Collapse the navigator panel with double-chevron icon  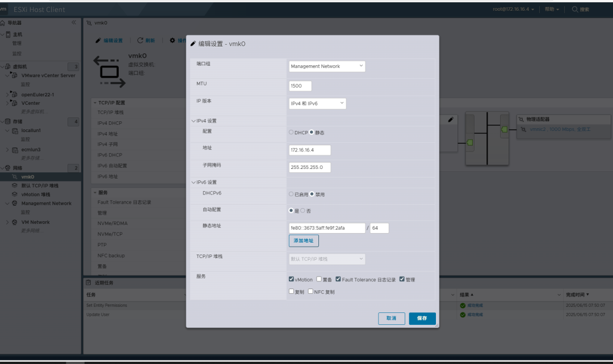[x=74, y=23]
